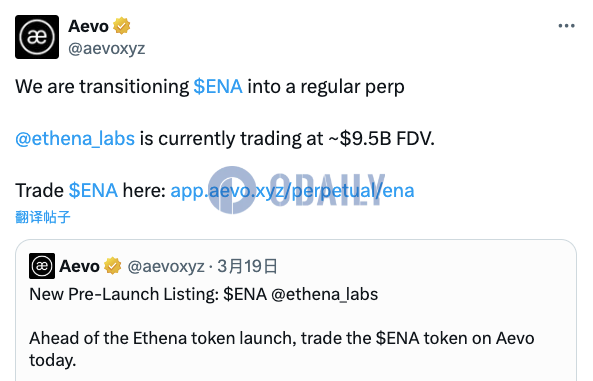Open the app.aevo.xyz/perpetual/ena link
Screen dimensions: 593x381
(x=292, y=190)
